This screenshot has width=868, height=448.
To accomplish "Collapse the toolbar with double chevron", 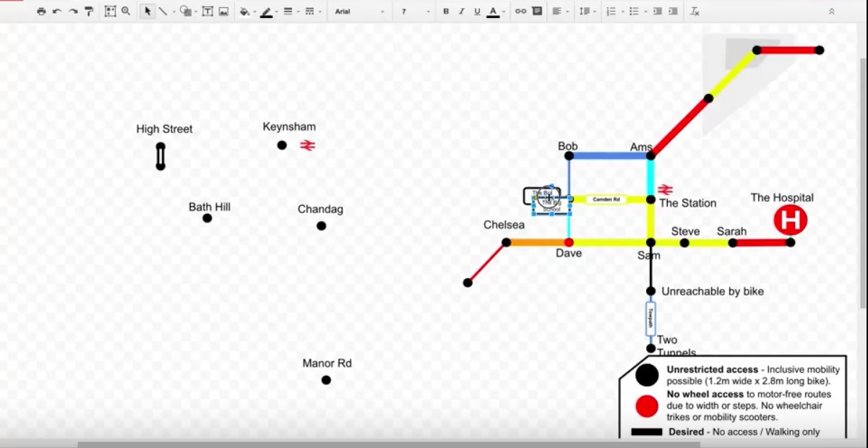I will tap(831, 12).
